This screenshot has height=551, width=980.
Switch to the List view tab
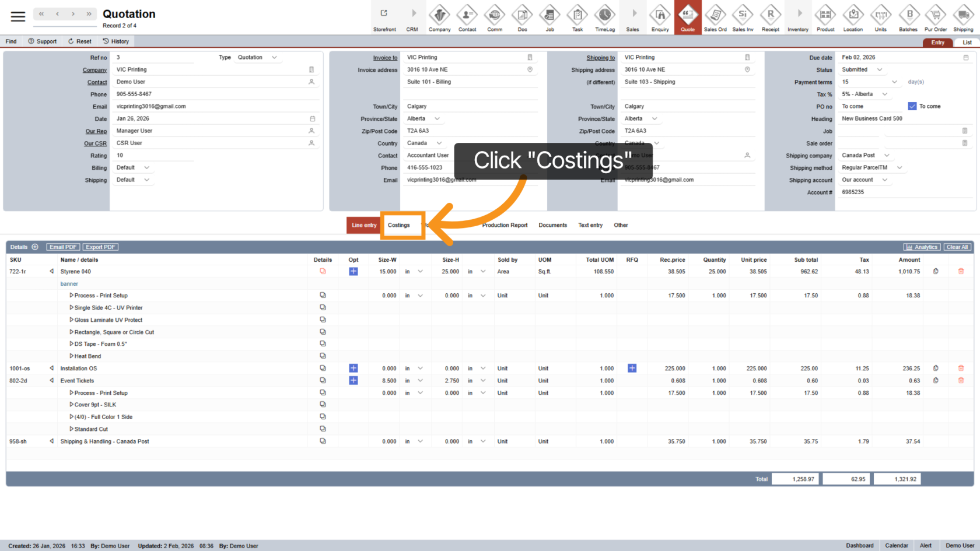(967, 42)
